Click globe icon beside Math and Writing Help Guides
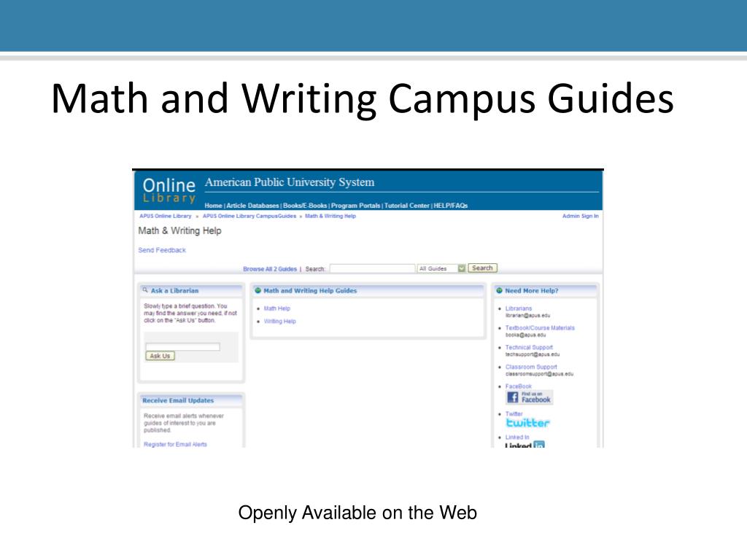 coord(258,290)
